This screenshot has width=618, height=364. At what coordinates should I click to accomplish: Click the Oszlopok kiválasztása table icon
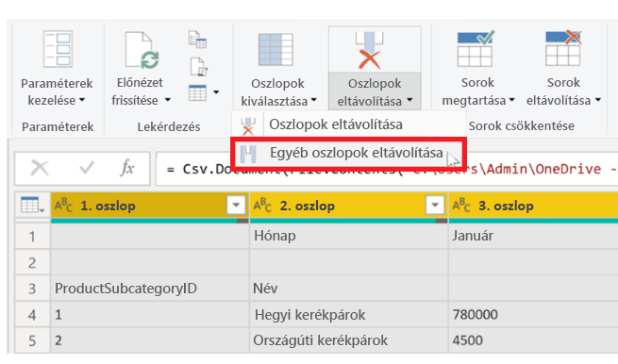coord(276,50)
